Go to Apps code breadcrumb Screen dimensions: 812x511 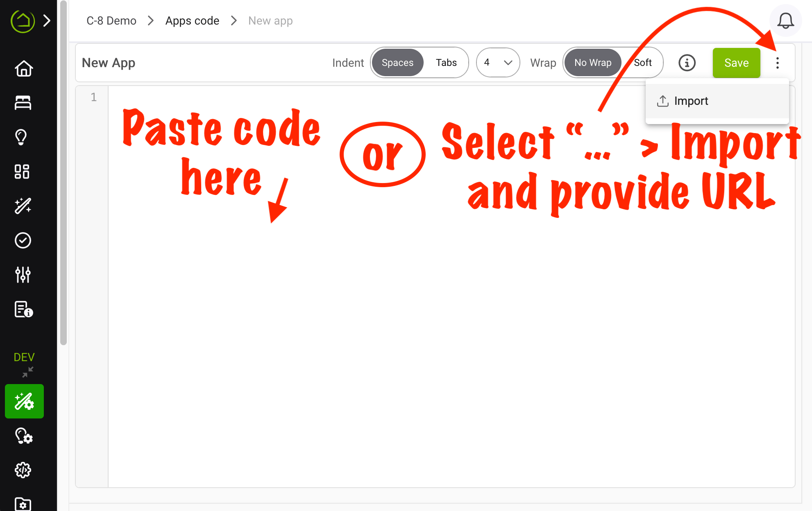click(192, 21)
